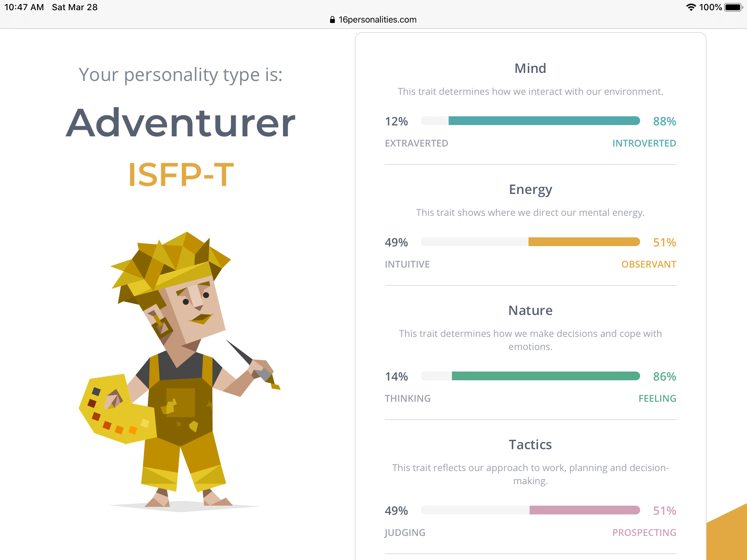
Task: Tap the Wi-Fi status icon
Action: click(x=691, y=7)
